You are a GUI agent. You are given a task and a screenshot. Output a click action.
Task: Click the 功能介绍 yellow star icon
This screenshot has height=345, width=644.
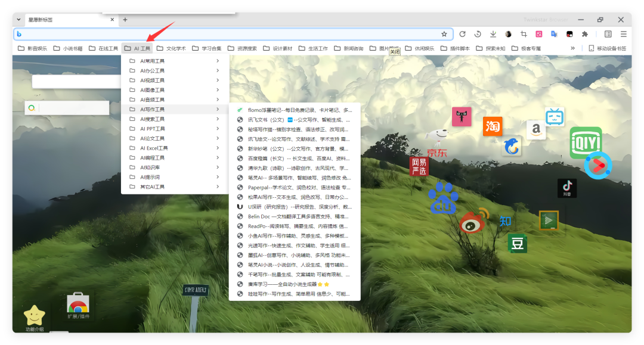click(x=35, y=317)
